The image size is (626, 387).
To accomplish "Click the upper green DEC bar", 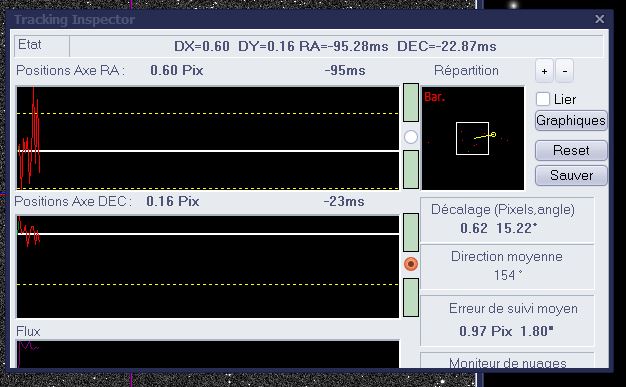I will 411,232.
